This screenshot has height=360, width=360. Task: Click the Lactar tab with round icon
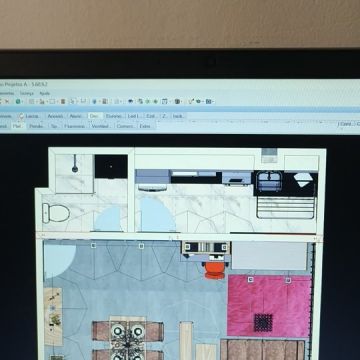pos(29,116)
